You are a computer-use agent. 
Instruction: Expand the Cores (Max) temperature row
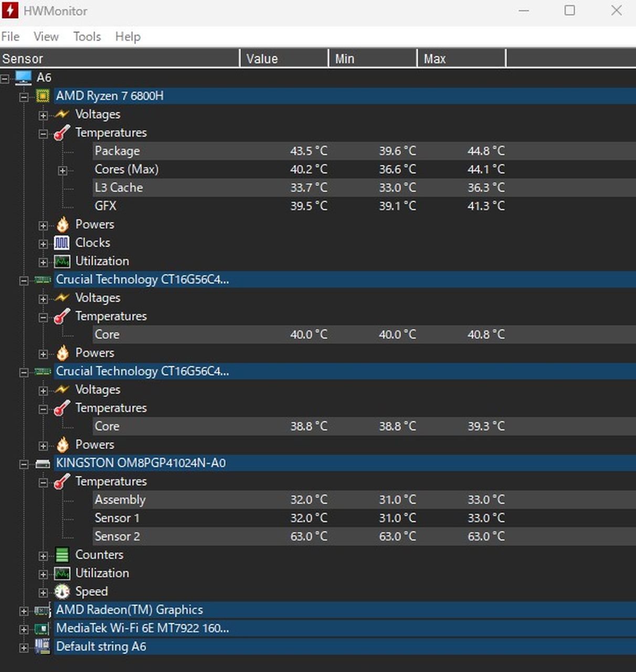(x=62, y=170)
